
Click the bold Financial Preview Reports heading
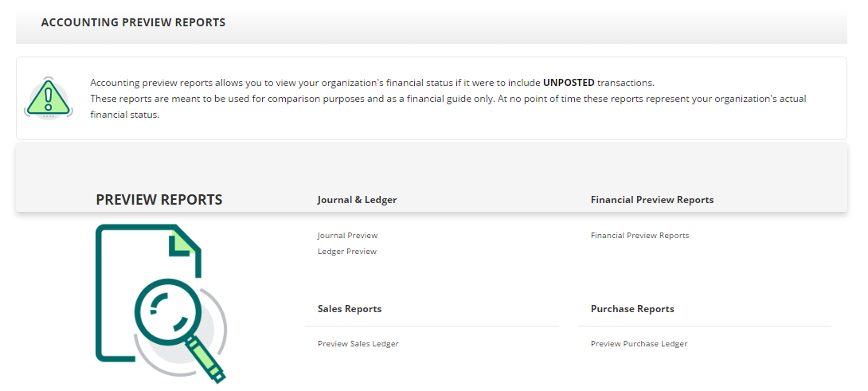pyautogui.click(x=651, y=200)
